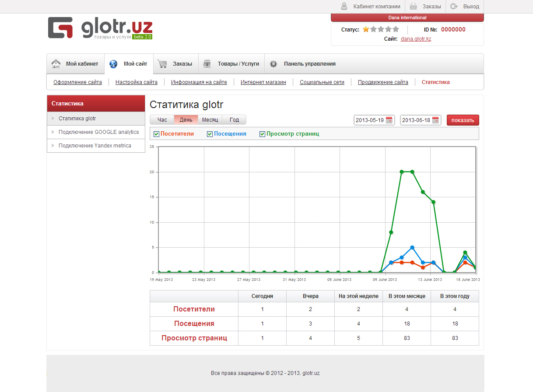Uncheck the Посещения checkbox

(x=210, y=133)
